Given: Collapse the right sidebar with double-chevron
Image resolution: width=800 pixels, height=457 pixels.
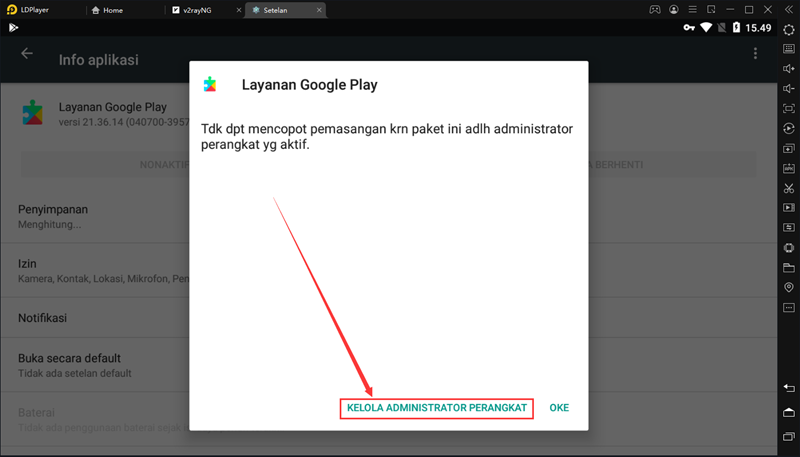Looking at the screenshot, I should 788,10.
